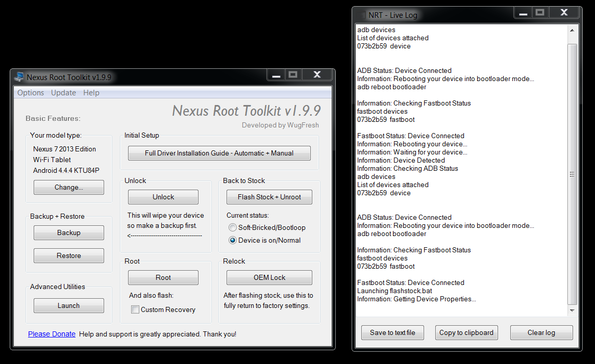The width and height of the screenshot is (595, 364).
Task: Open the Please Donate link
Action: [x=52, y=334]
